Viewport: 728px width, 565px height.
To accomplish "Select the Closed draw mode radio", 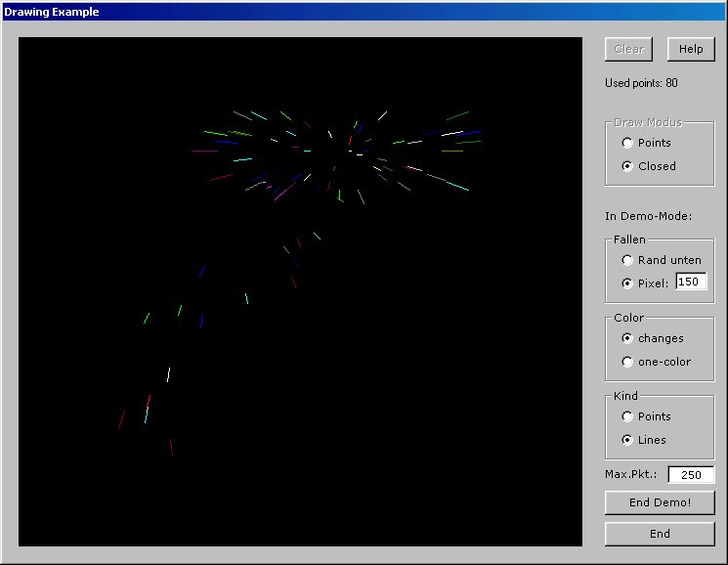I will click(649, 166).
